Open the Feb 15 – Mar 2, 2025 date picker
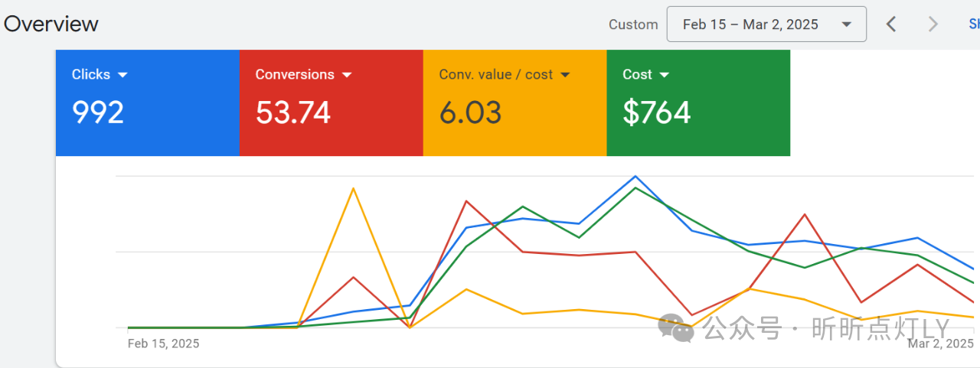 (x=750, y=24)
